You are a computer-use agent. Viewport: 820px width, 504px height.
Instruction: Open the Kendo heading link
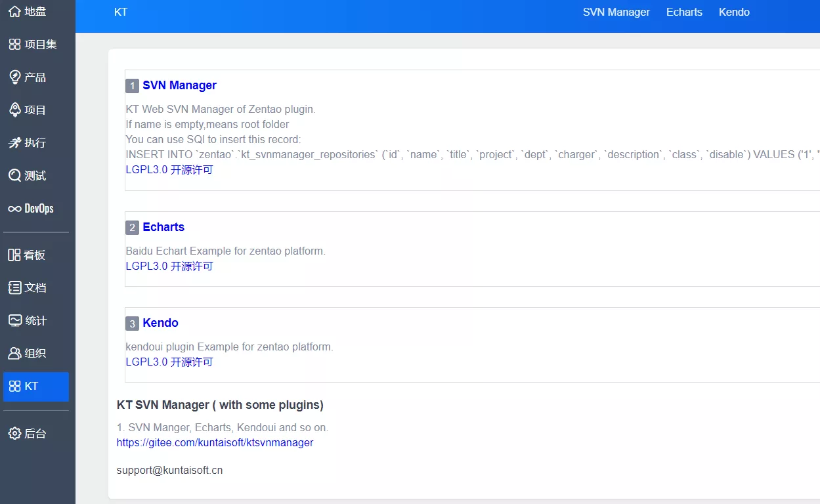160,323
